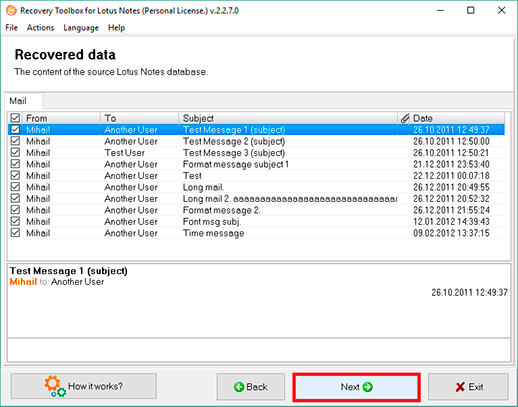
Task: Select the Format message 2. subject cell
Action: click(221, 210)
